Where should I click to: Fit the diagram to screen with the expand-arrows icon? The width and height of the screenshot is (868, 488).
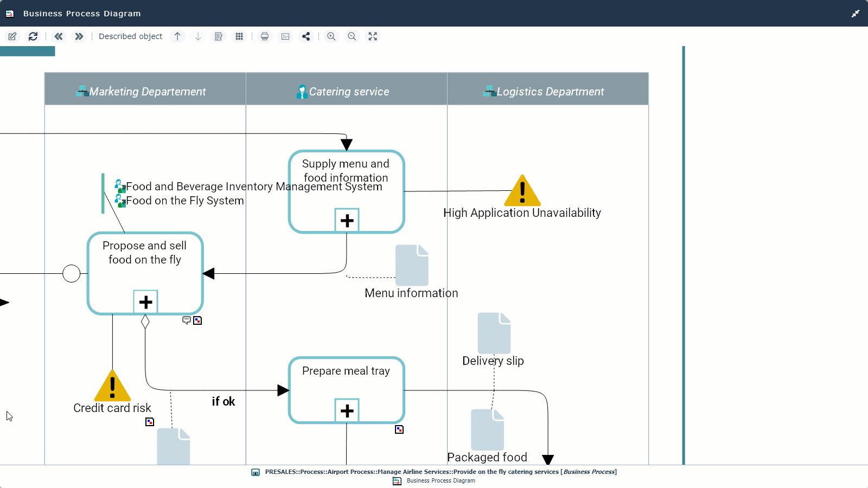point(373,36)
